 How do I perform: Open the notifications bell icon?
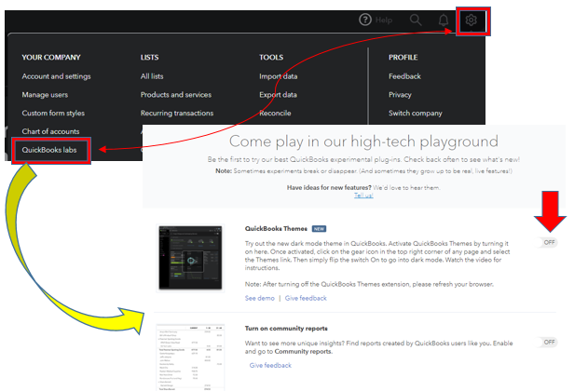[444, 20]
